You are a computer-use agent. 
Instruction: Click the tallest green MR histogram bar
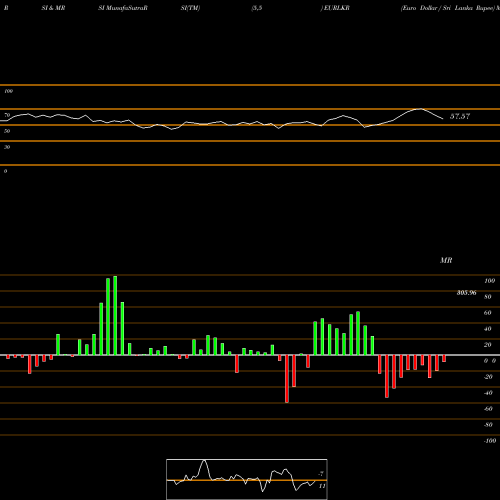click(x=115, y=315)
